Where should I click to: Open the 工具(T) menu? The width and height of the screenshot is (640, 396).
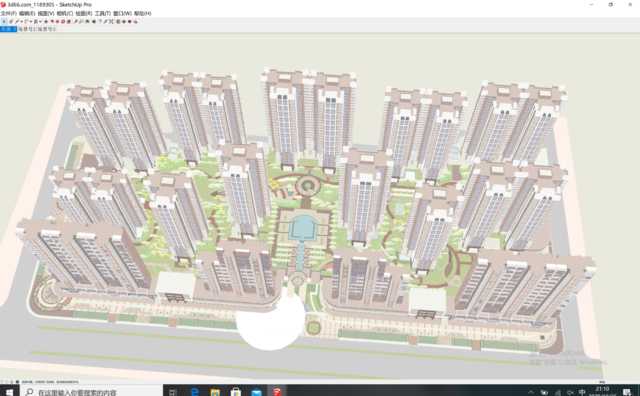click(102, 13)
